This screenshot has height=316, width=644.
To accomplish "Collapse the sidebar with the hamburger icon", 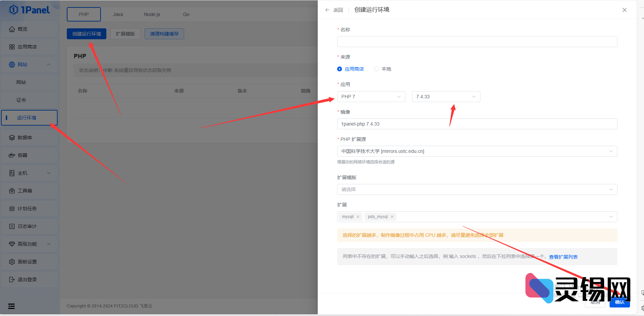I will [12, 306].
